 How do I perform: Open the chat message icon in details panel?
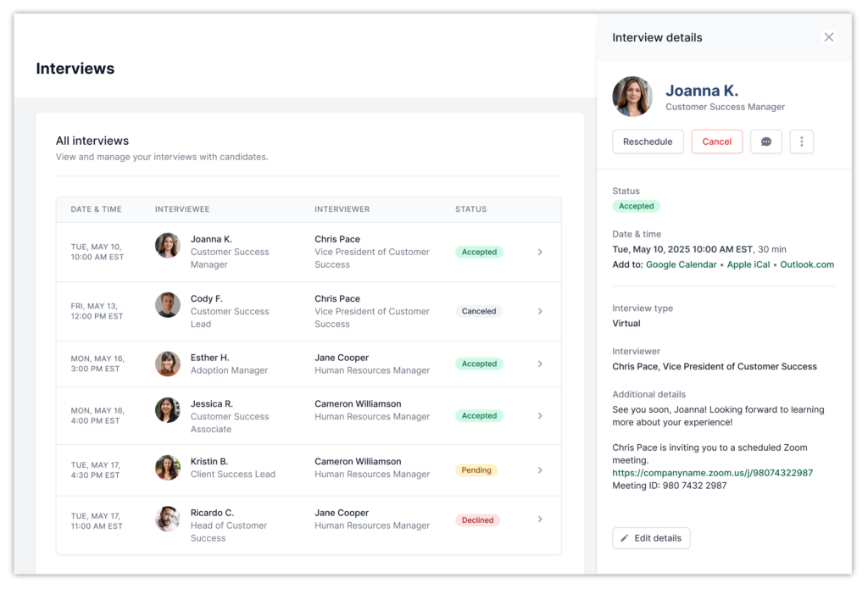tap(765, 142)
